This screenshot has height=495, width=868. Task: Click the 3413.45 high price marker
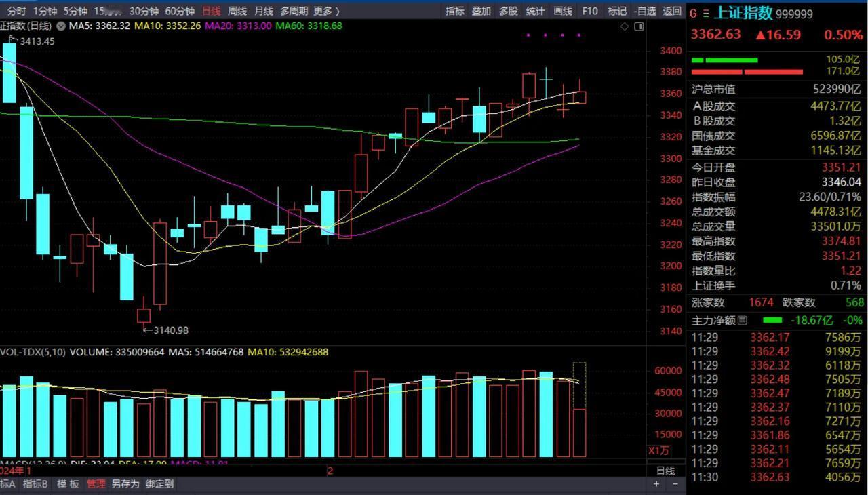tap(37, 41)
